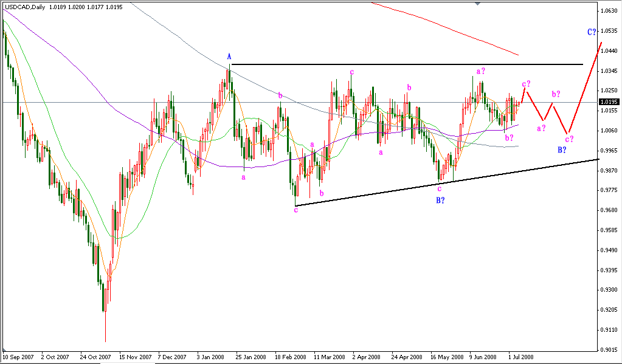The height and width of the screenshot is (364, 622).
Task: Click the 0.9205 price scale value
Action: [x=609, y=310]
